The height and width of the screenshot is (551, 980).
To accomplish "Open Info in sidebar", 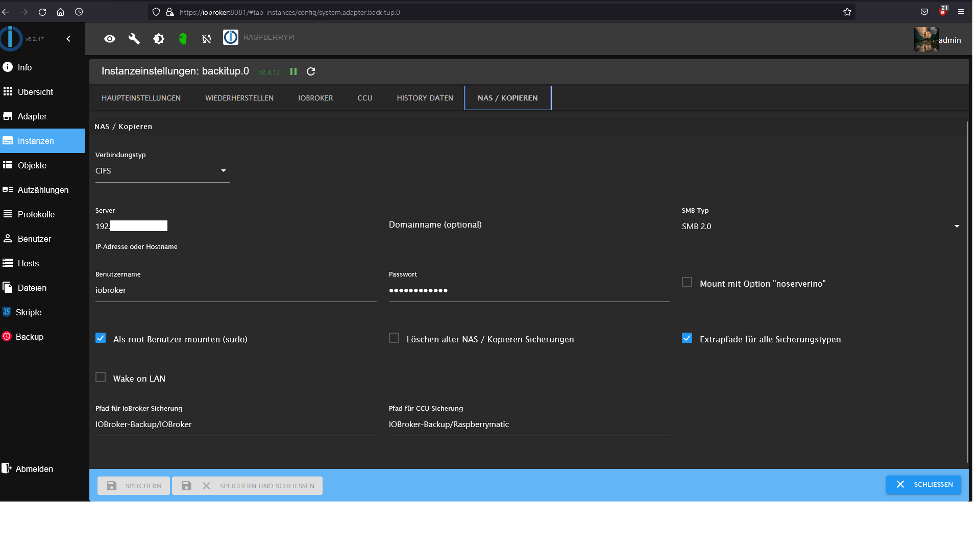I will click(x=42, y=67).
